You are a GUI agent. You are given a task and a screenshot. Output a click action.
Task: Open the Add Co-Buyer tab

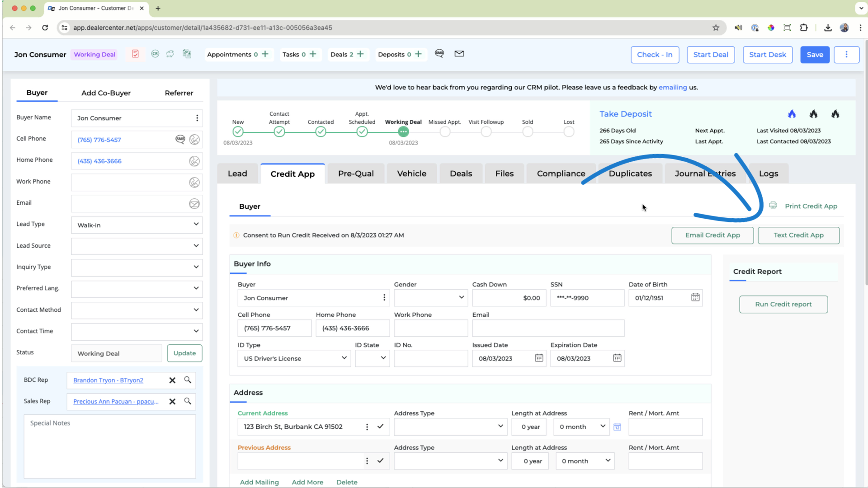106,93
